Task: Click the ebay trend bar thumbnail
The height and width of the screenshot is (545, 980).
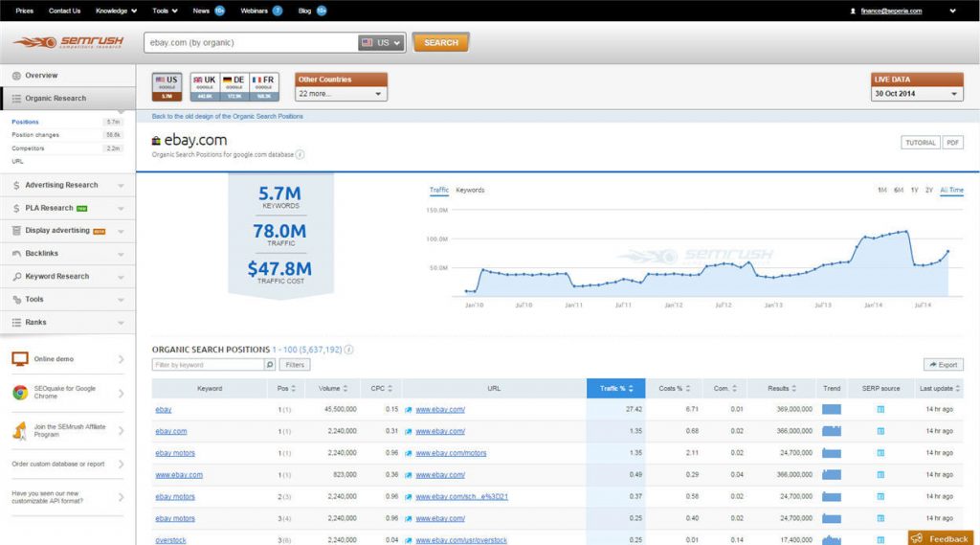Action: click(831, 409)
